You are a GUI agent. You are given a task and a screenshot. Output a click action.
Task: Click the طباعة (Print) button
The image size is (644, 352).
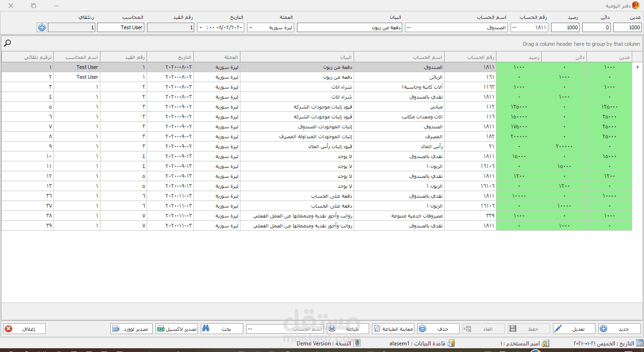pos(348,329)
